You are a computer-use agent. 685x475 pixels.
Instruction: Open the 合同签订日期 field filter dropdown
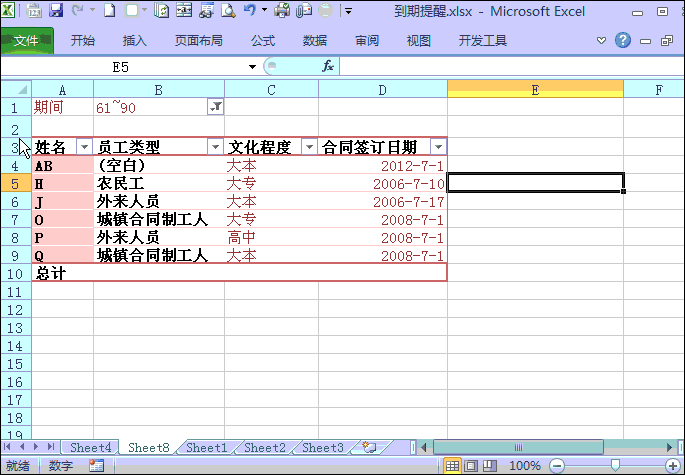pyautogui.click(x=438, y=147)
